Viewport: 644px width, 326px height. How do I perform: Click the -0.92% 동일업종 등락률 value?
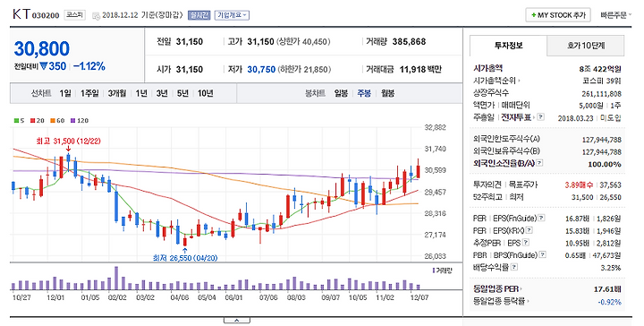click(x=609, y=302)
